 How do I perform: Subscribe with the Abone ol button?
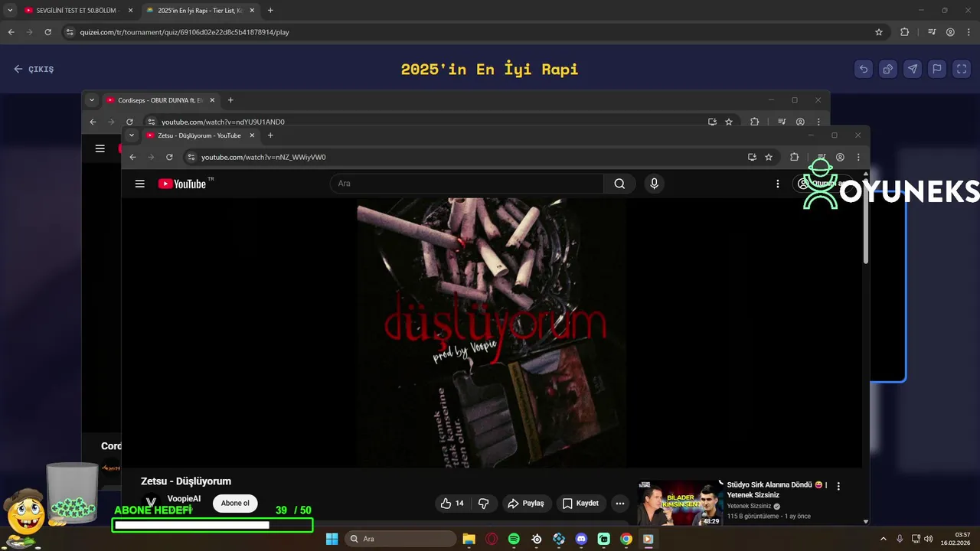(x=235, y=503)
